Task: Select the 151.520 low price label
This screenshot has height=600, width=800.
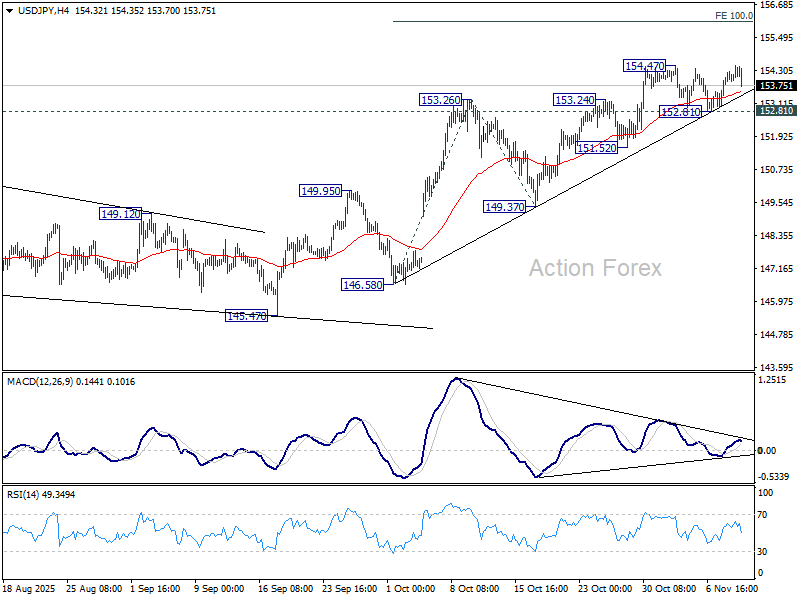Action: click(x=596, y=148)
